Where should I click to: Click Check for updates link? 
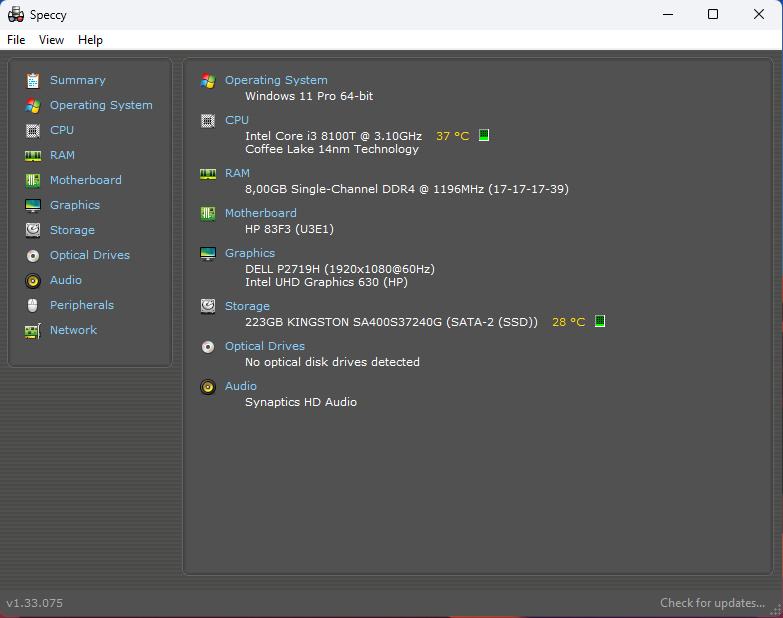point(713,603)
